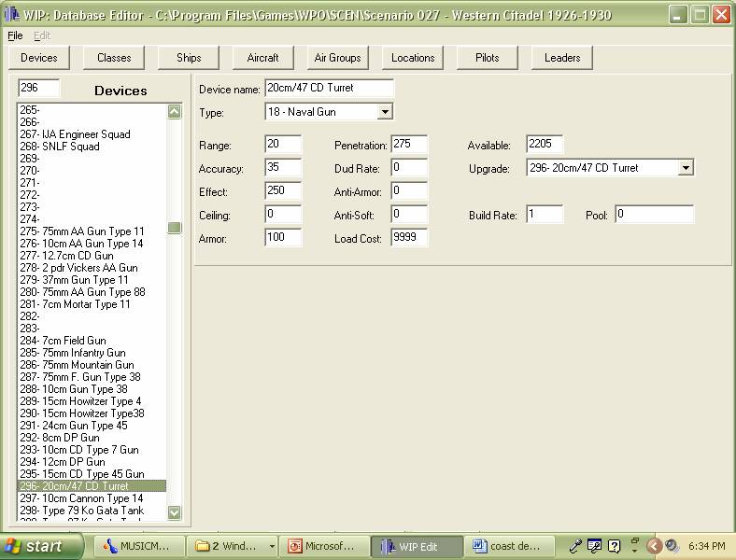Click the Dud Rate input field
Viewport: 736px width, 560px height.
(409, 167)
